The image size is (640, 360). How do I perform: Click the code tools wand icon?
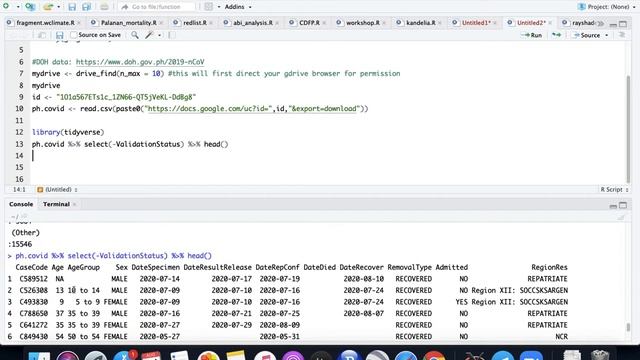point(149,35)
